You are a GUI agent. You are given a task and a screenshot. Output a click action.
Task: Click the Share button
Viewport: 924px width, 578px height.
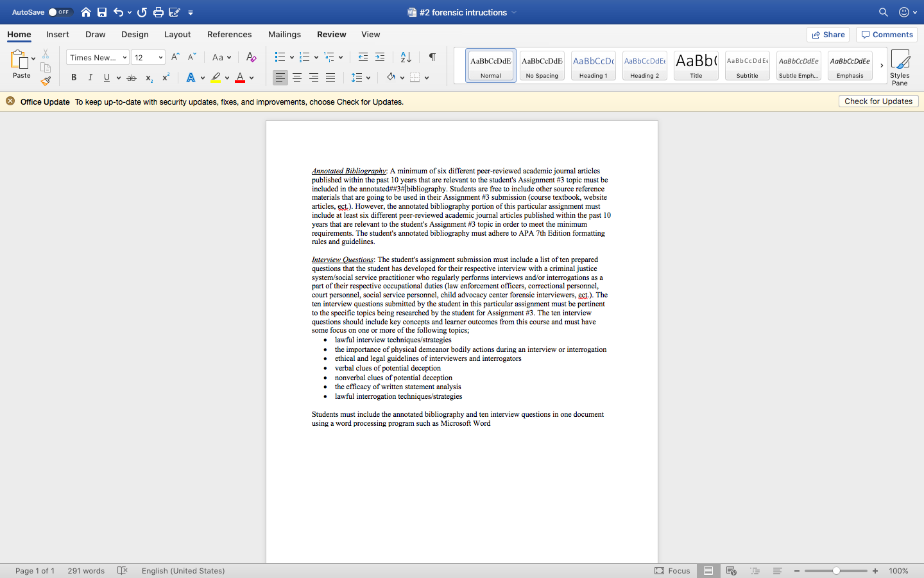click(x=828, y=35)
